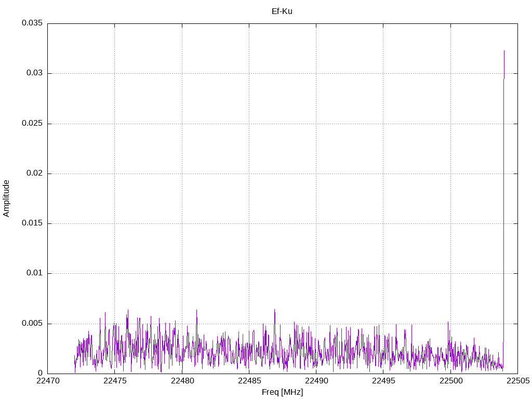532x399 pixels.
Task: Select the Freq [MHz] x-axis label
Action: coord(282,392)
